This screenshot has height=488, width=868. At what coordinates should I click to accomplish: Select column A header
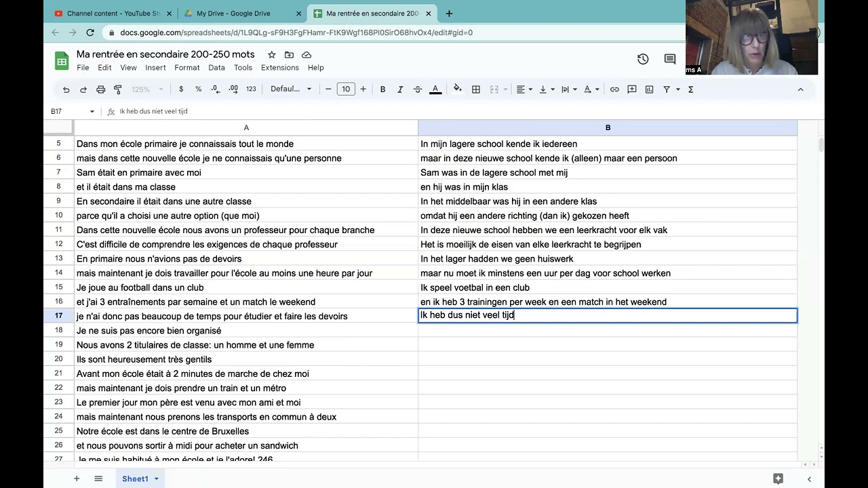(x=246, y=127)
